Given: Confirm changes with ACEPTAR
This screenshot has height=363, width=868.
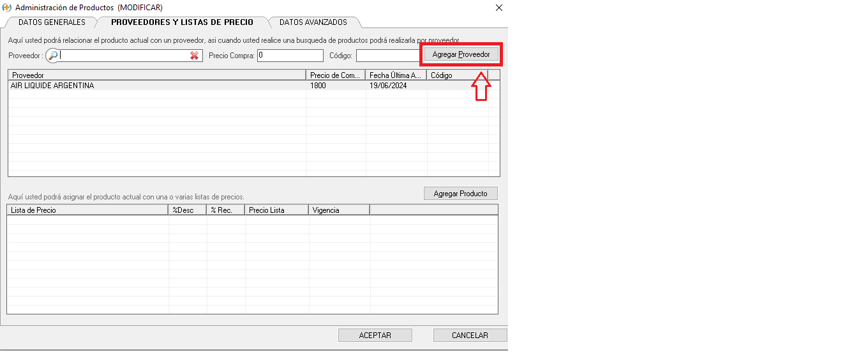Looking at the screenshot, I should 375,335.
